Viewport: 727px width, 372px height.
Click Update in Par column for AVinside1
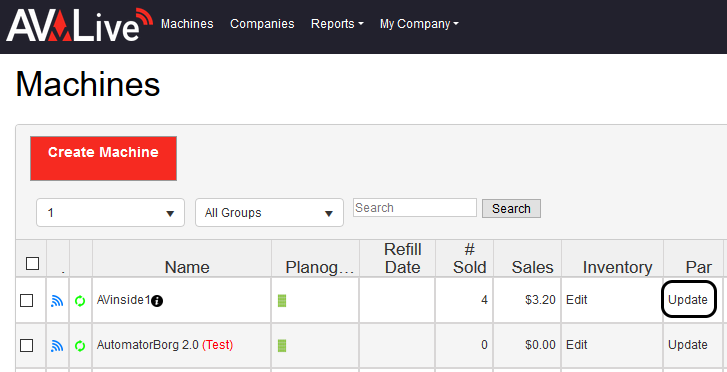pyautogui.click(x=688, y=300)
